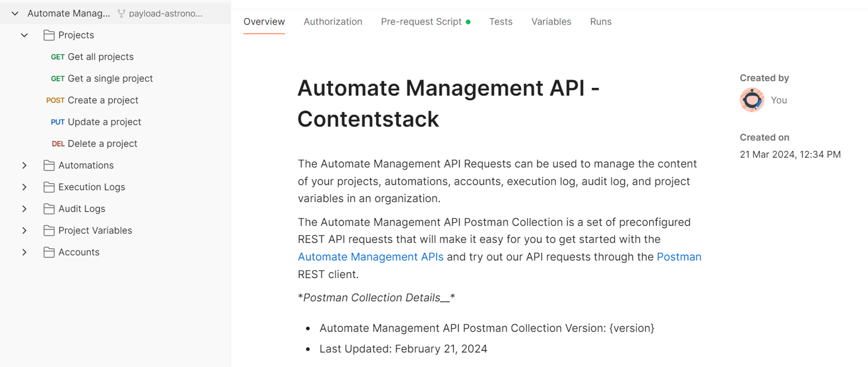
Task: Select the Execution Logs folder label
Action: (x=92, y=187)
